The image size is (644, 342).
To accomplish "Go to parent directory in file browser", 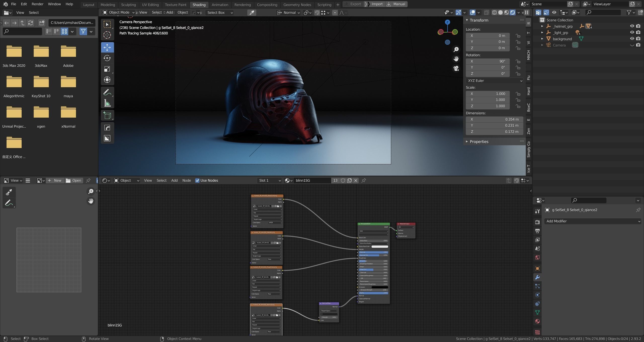I will [x=22, y=23].
